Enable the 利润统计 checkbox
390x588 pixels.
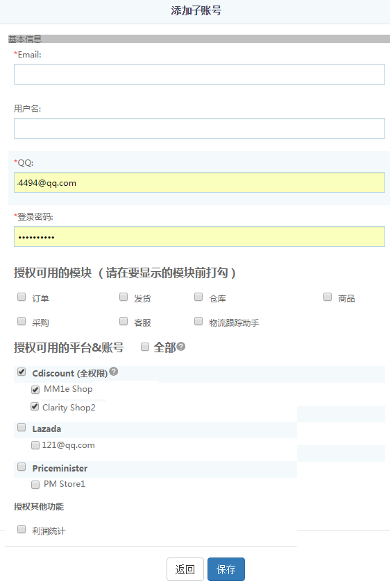(x=22, y=529)
